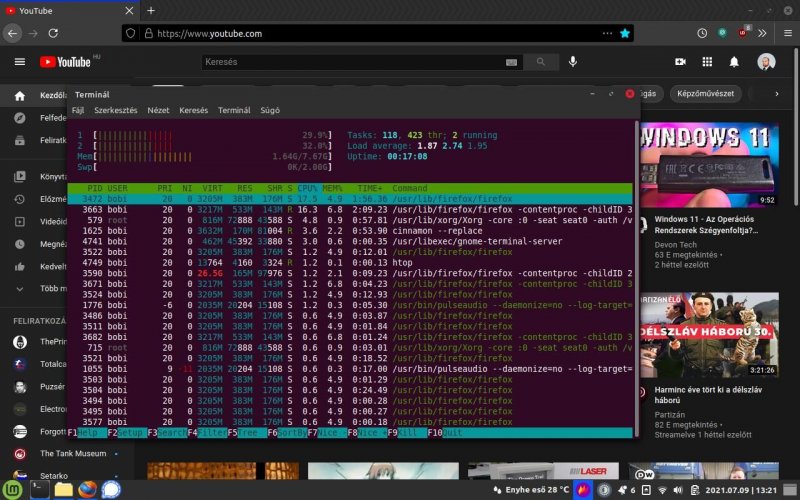Open the Create video camera icon
Screen dimensions: 800x500
pos(680,62)
